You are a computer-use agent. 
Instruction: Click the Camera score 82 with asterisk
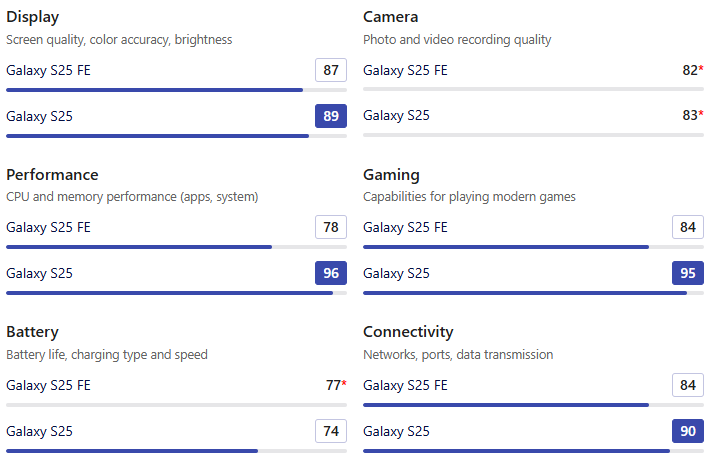[x=693, y=70]
